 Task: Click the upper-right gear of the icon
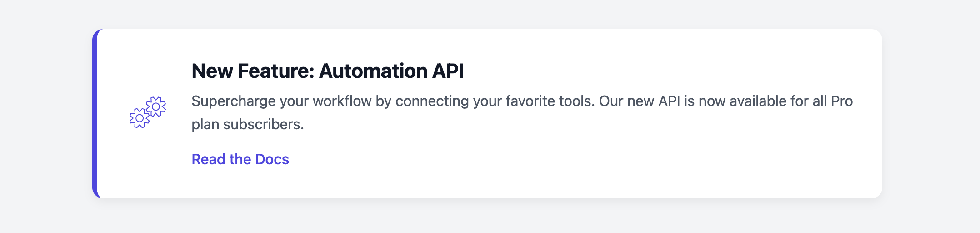point(156,106)
